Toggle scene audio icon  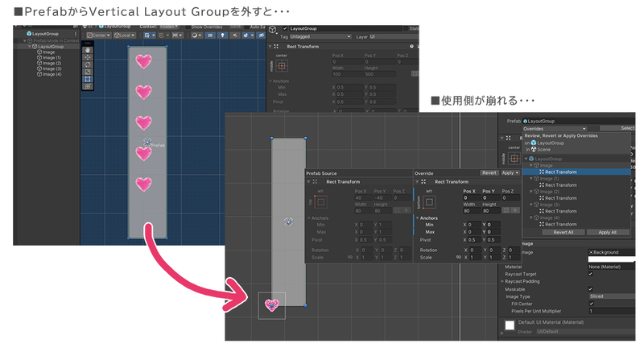coord(234,35)
